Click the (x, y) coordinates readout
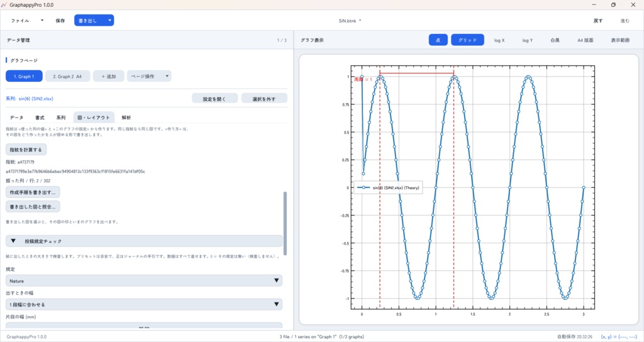 click(619, 337)
